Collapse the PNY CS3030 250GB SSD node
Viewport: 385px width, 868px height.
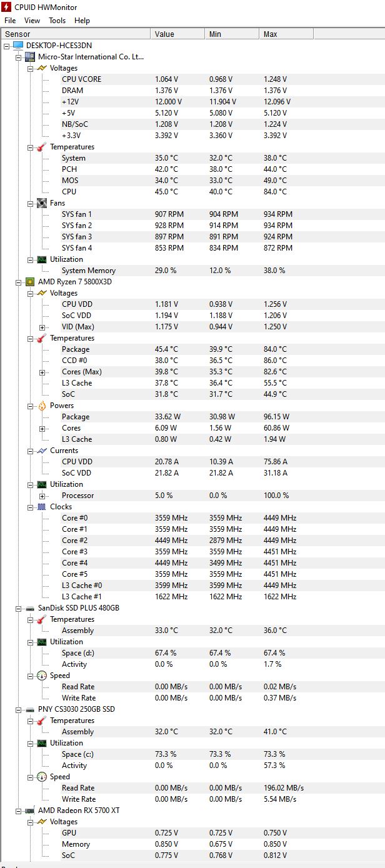(18, 709)
